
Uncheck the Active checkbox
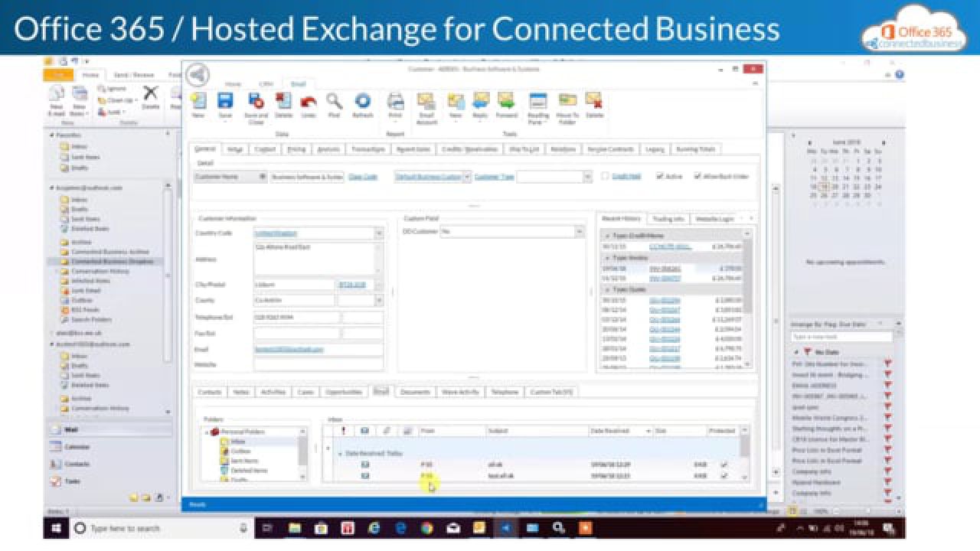(x=661, y=176)
